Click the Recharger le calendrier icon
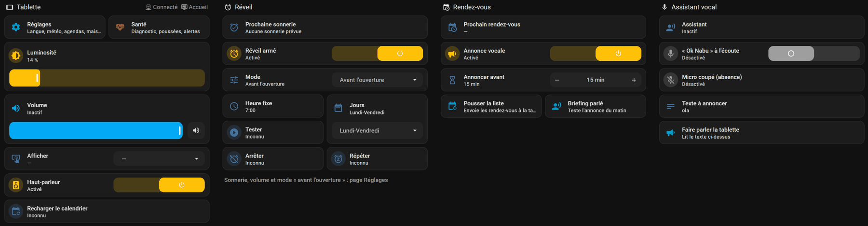The image size is (868, 226). (x=16, y=212)
